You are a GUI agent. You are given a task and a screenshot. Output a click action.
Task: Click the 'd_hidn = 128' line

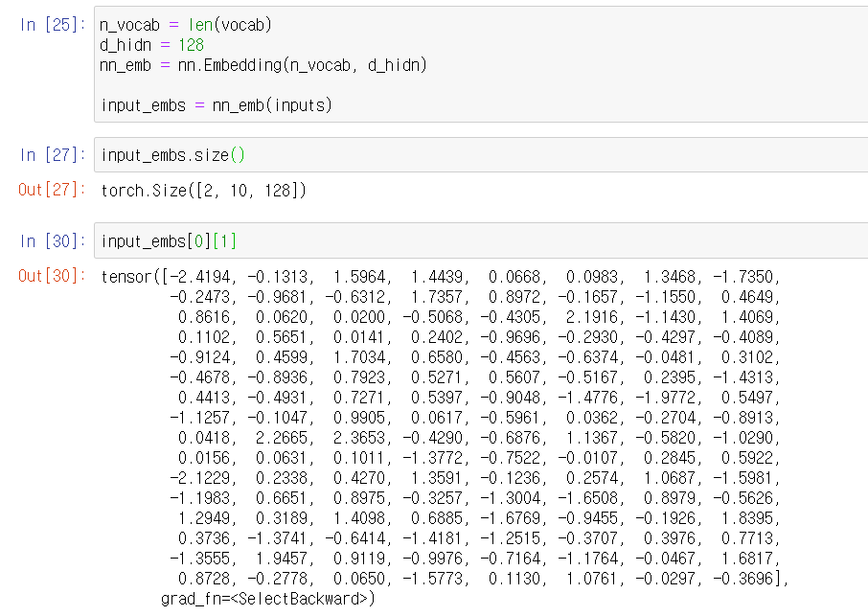(151, 45)
